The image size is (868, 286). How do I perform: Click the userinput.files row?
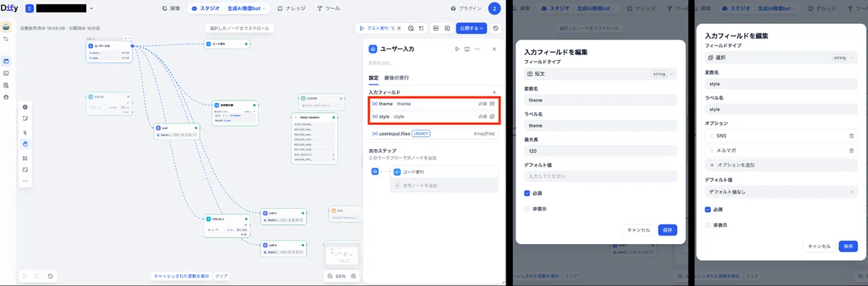[x=433, y=134]
